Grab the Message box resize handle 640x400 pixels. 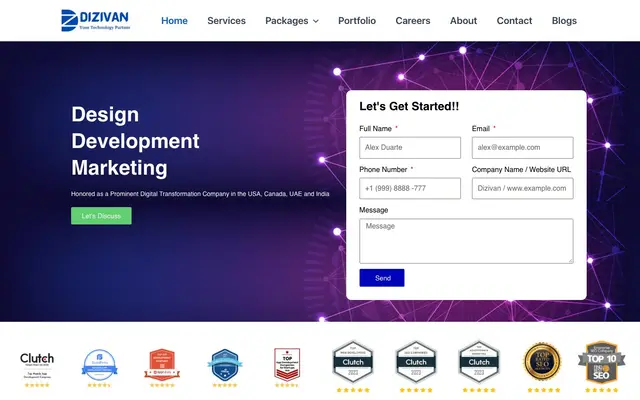[x=571, y=260]
